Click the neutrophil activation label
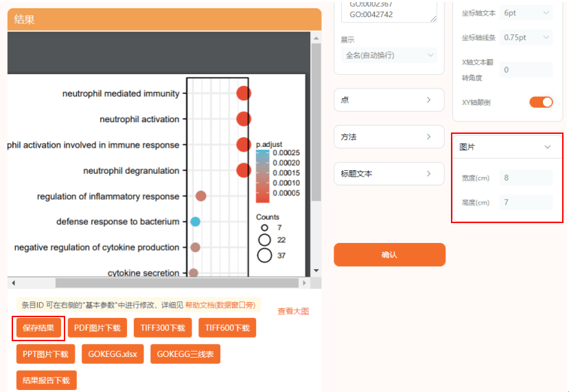This screenshot has height=392, width=569. [x=139, y=119]
